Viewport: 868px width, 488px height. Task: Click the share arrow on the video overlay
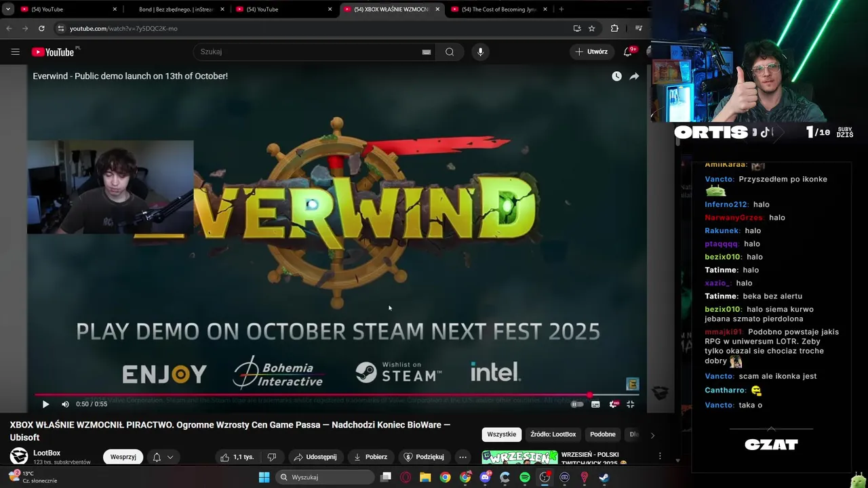coord(634,77)
